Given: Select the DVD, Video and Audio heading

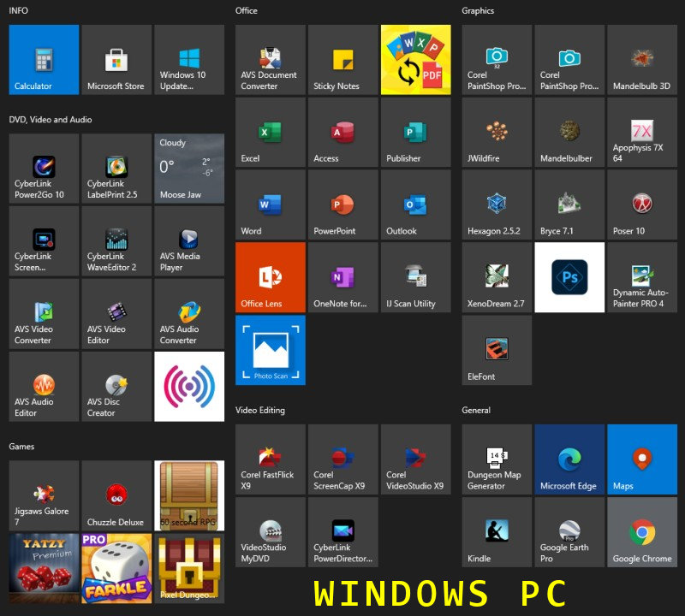Looking at the screenshot, I should 51,120.
